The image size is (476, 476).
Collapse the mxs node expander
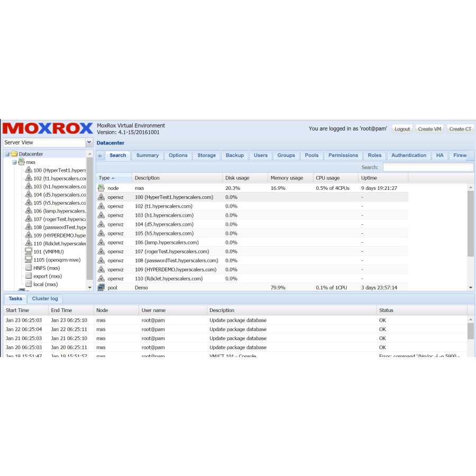pyautogui.click(x=14, y=162)
